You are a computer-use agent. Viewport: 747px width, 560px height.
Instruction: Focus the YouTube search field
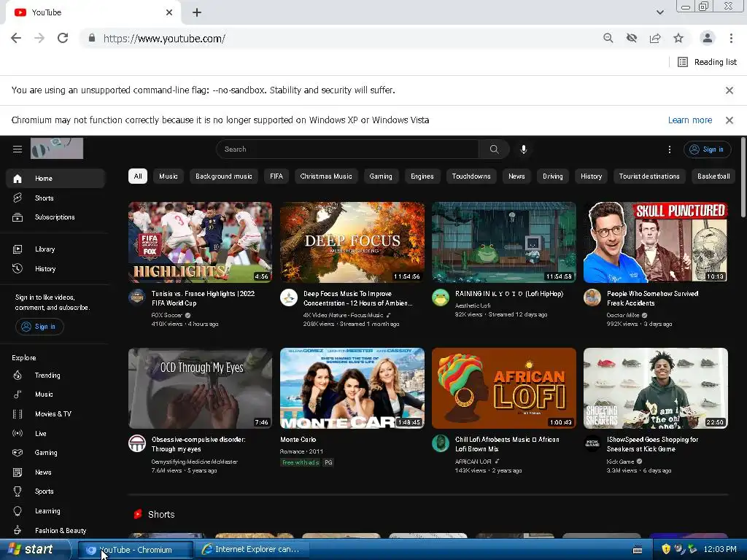[348, 149]
